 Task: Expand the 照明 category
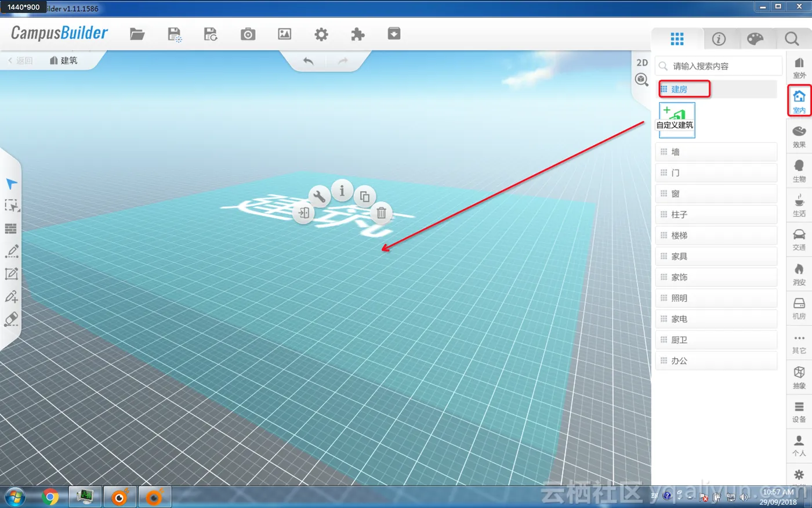pyautogui.click(x=716, y=298)
